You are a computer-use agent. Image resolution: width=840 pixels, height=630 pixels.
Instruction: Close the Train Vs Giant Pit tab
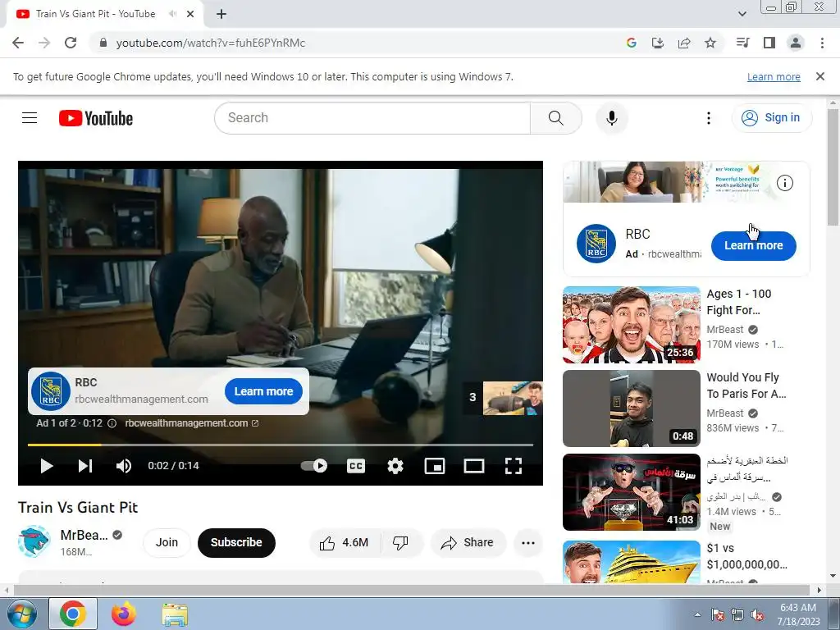point(190,14)
